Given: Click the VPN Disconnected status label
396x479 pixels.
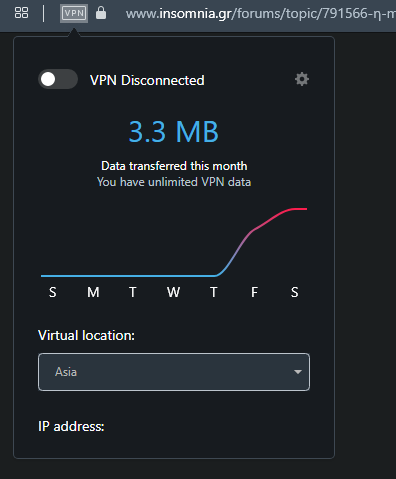Looking at the screenshot, I should [147, 80].
